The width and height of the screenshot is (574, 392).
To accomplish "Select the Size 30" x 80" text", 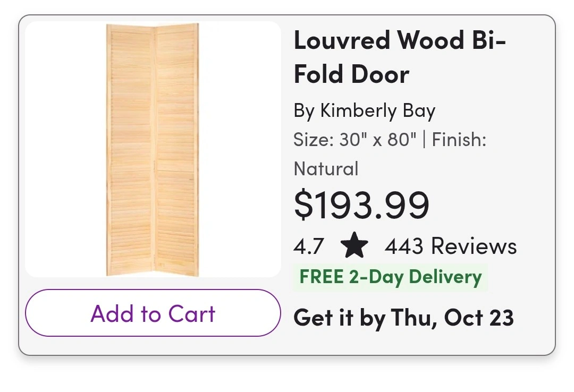I will click(355, 140).
